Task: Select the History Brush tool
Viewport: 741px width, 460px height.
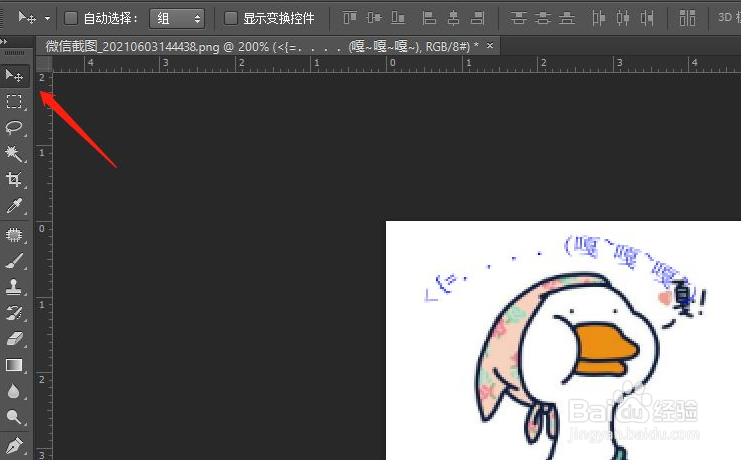Action: (14, 312)
